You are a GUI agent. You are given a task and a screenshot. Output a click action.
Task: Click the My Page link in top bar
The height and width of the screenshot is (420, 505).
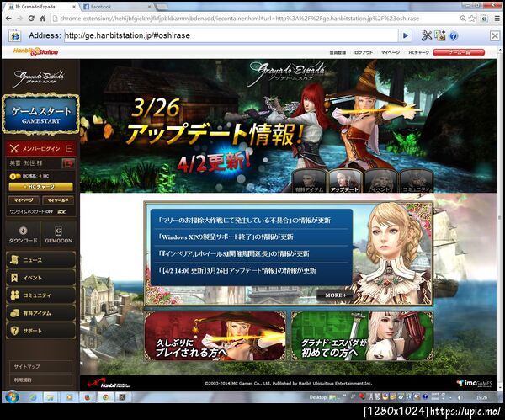[391, 52]
